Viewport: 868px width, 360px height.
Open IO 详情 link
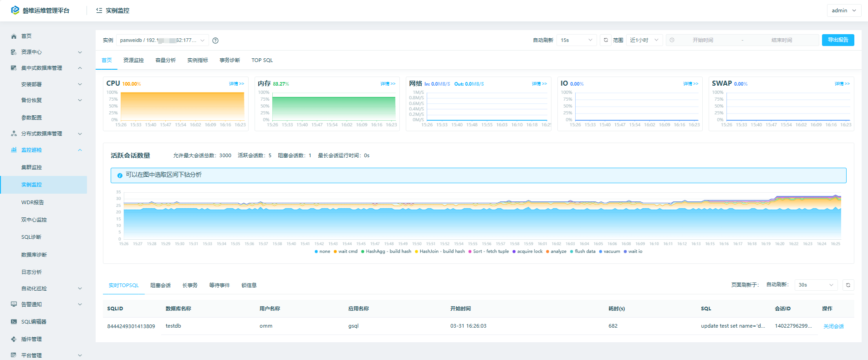click(x=691, y=84)
